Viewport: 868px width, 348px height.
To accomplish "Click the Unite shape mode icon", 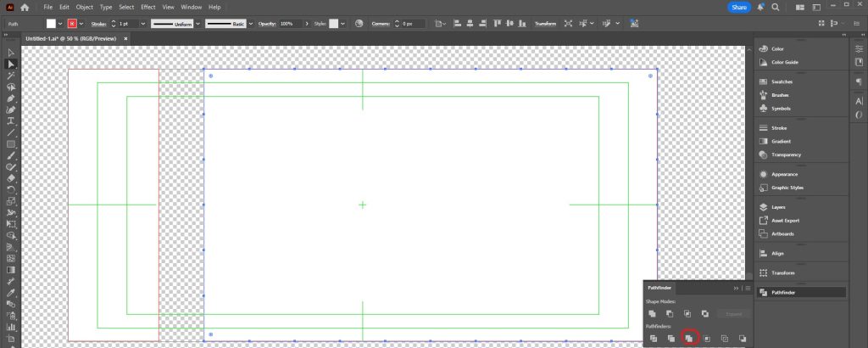I will pyautogui.click(x=652, y=314).
